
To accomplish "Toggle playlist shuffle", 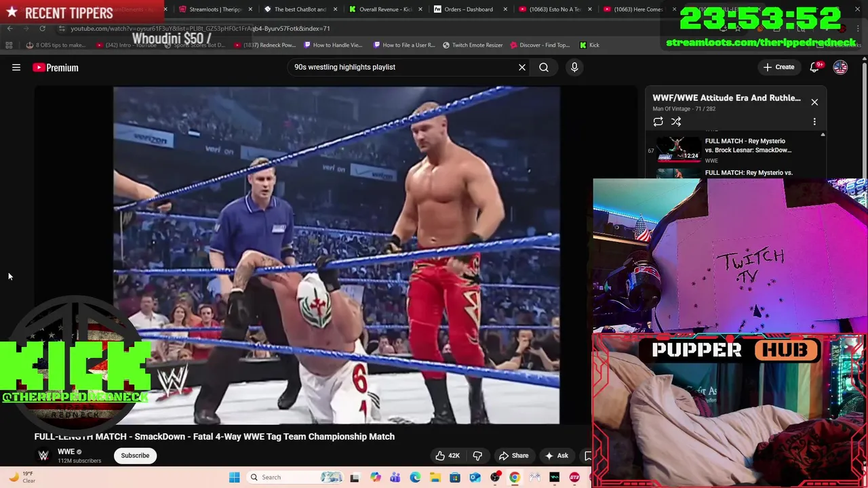I will coord(676,121).
